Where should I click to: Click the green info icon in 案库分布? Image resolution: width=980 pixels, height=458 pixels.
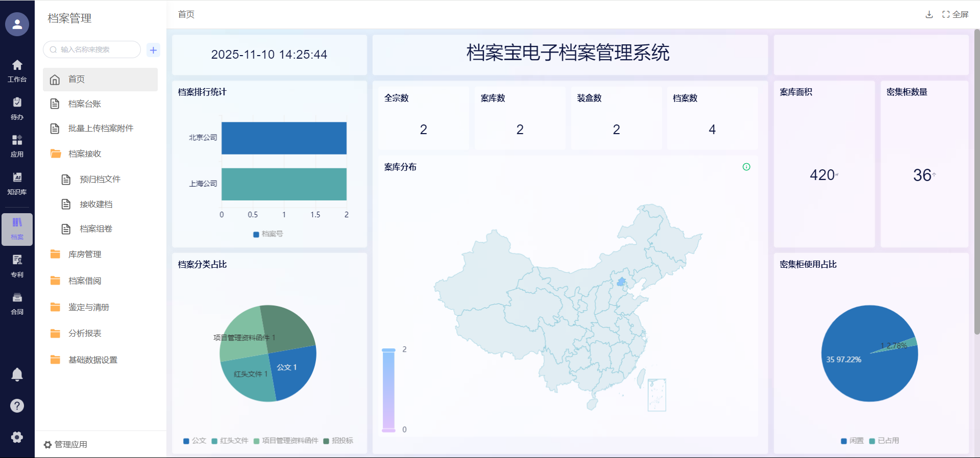pos(746,167)
